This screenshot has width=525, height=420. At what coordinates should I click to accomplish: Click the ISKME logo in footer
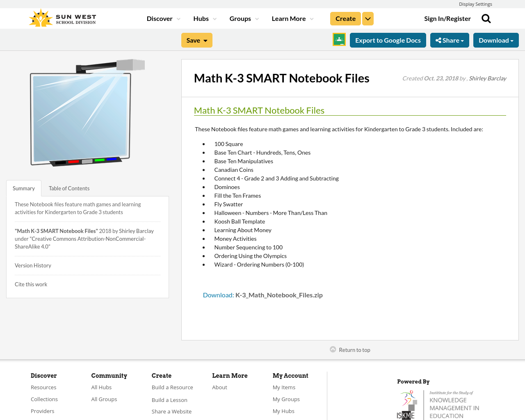[406, 404]
